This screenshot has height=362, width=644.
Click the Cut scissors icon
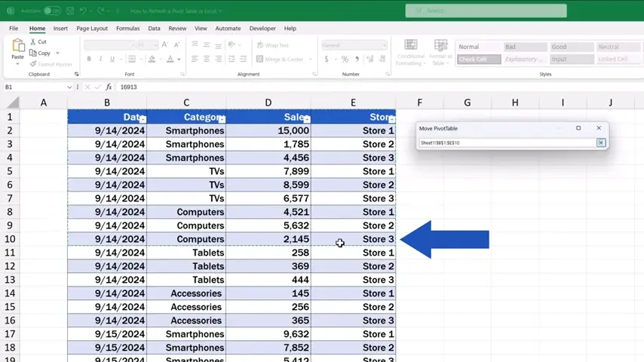32,42
